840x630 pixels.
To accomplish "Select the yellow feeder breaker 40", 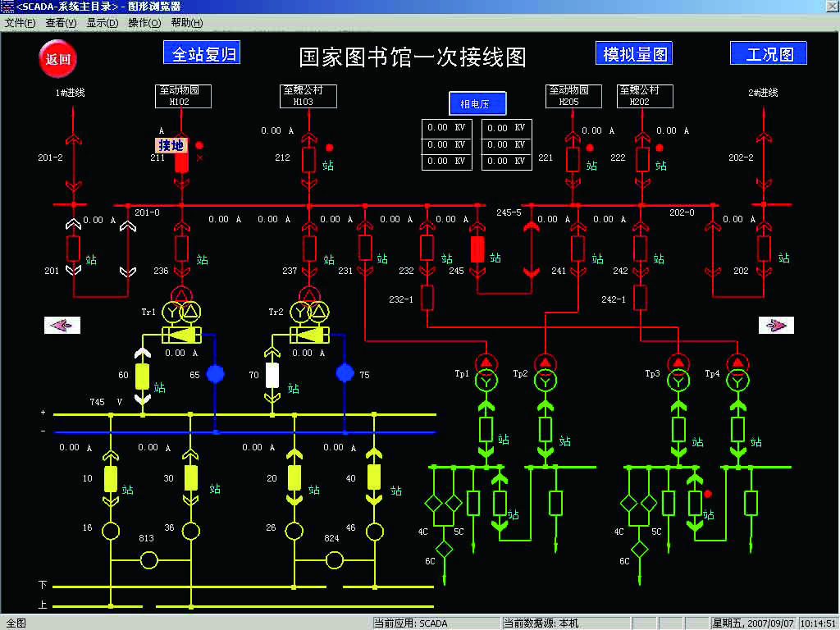I will pos(374,477).
